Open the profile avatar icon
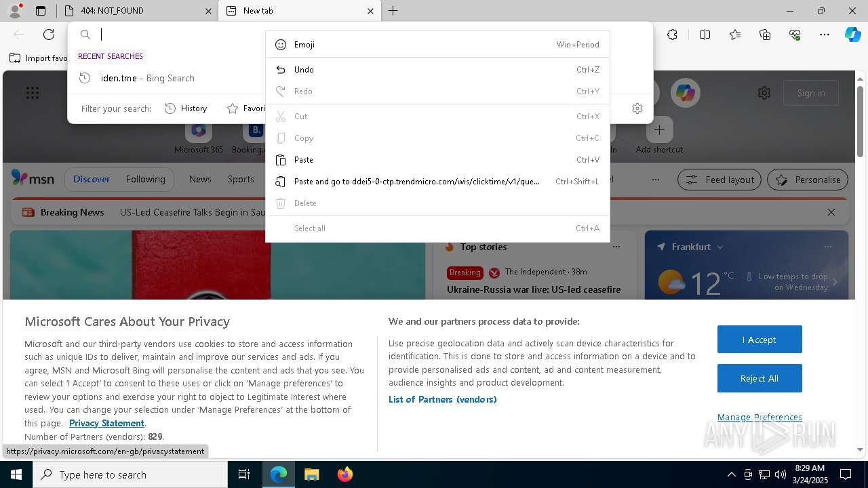This screenshot has width=868, height=488. coord(15,10)
